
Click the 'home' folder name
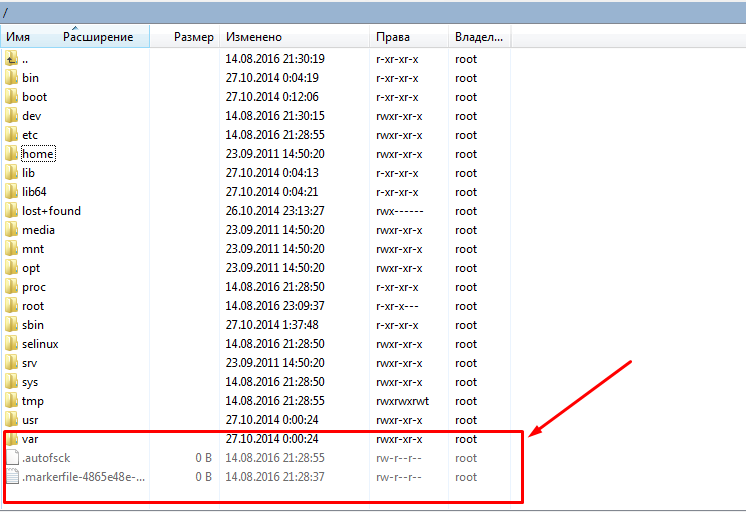pos(38,154)
